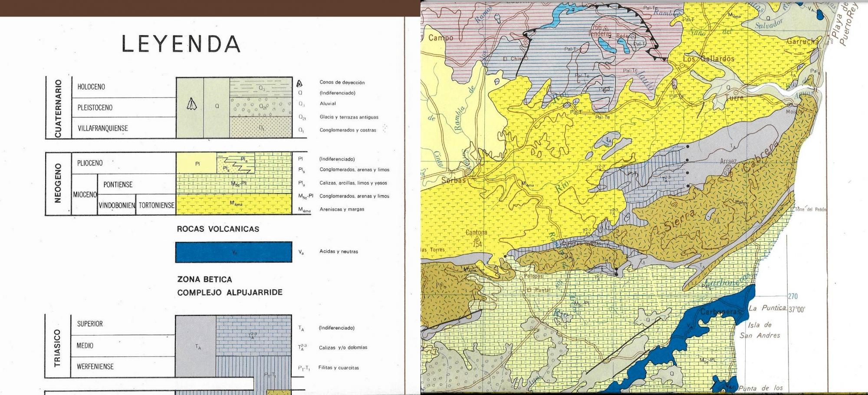Click "Calizas, arcillas, limos y yesos" description
This screenshot has width=868, height=395.
tap(353, 183)
